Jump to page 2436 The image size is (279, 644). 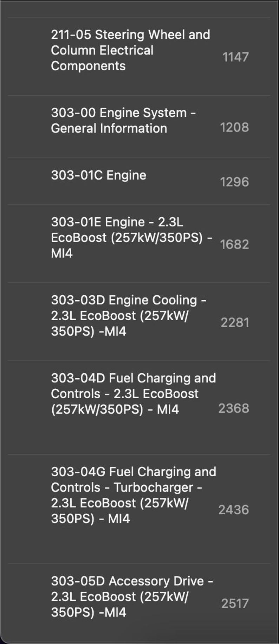[x=234, y=510]
